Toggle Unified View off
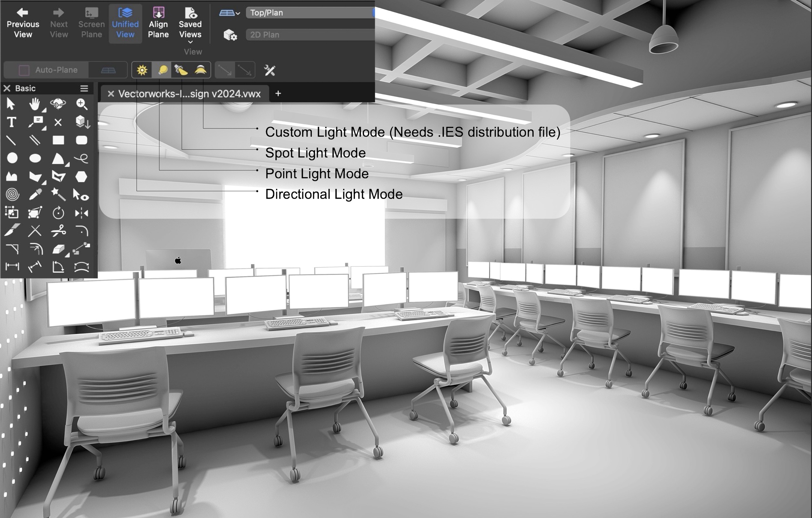 point(125,24)
